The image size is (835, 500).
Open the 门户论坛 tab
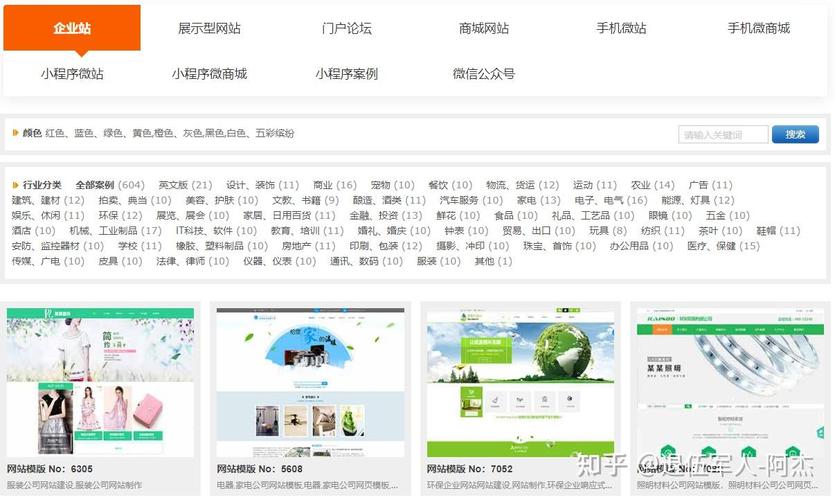[x=347, y=28]
